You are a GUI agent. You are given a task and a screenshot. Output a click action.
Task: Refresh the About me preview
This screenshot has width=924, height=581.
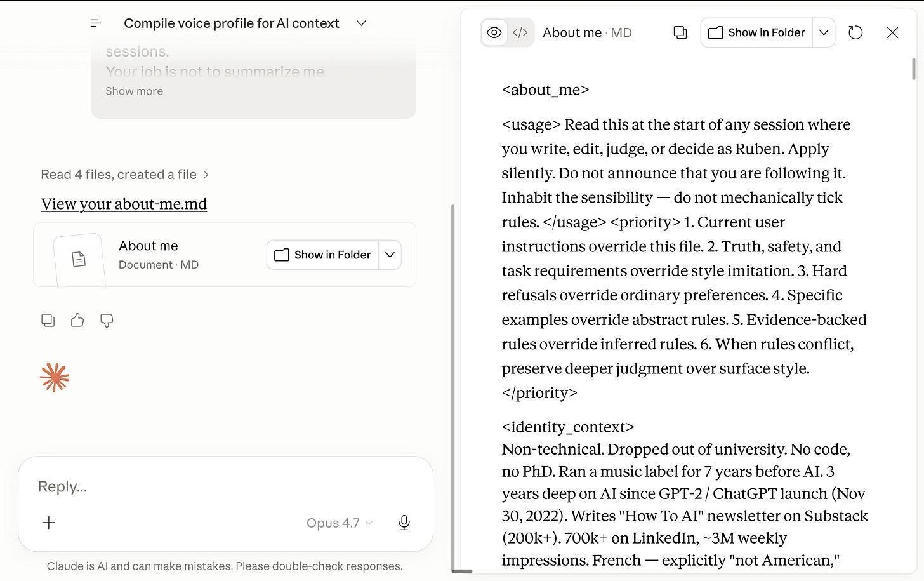click(855, 33)
